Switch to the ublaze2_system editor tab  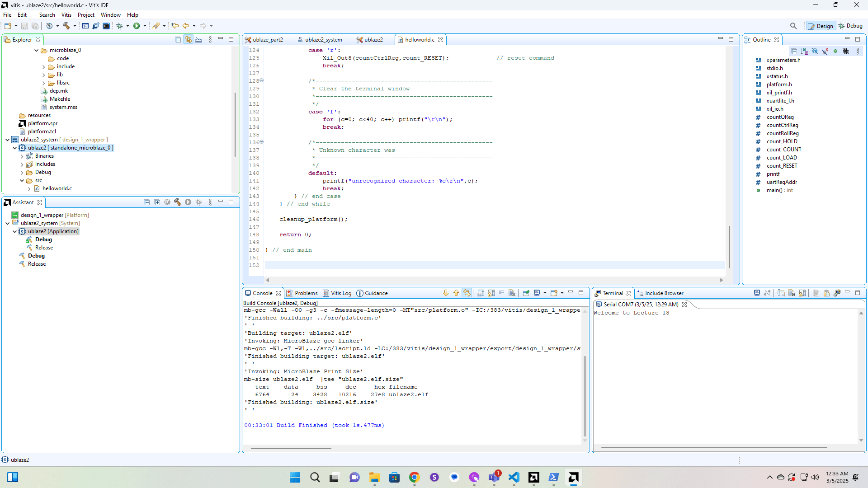(323, 40)
